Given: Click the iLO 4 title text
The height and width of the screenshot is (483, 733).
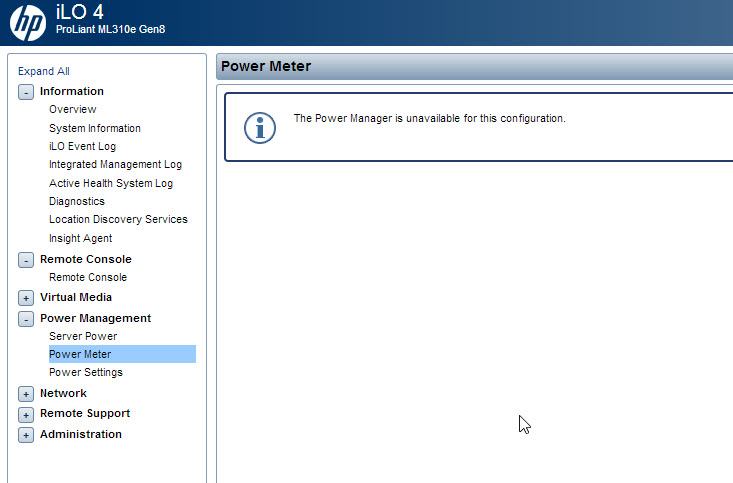Looking at the screenshot, I should tap(79, 12).
